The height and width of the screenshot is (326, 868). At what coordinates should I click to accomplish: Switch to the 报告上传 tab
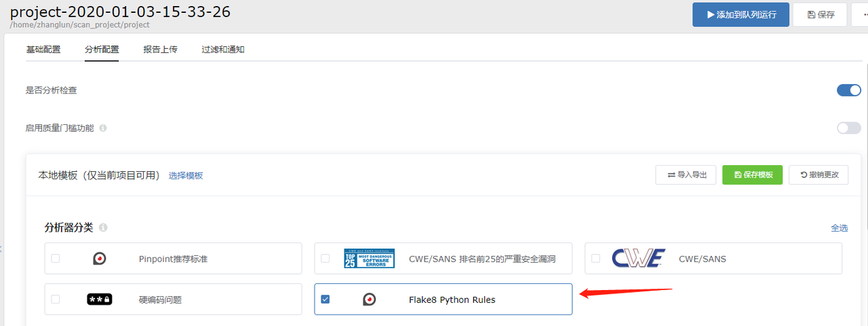(x=160, y=50)
